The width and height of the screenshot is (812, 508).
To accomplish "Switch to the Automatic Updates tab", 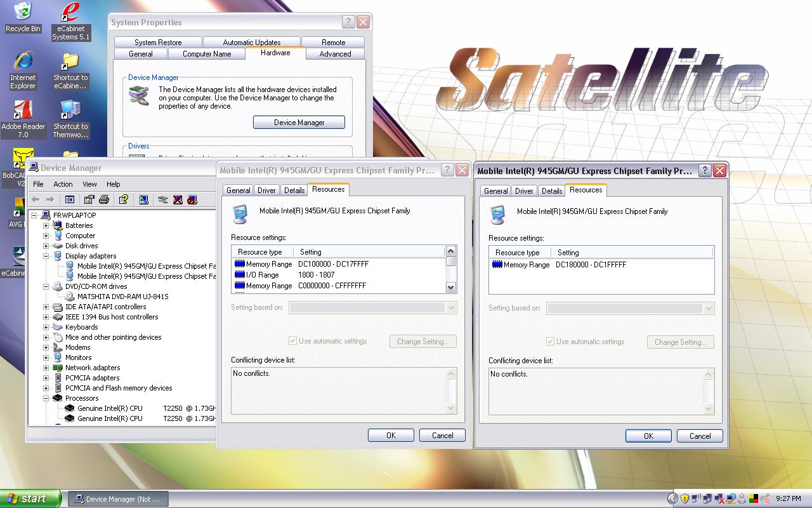I will click(252, 43).
